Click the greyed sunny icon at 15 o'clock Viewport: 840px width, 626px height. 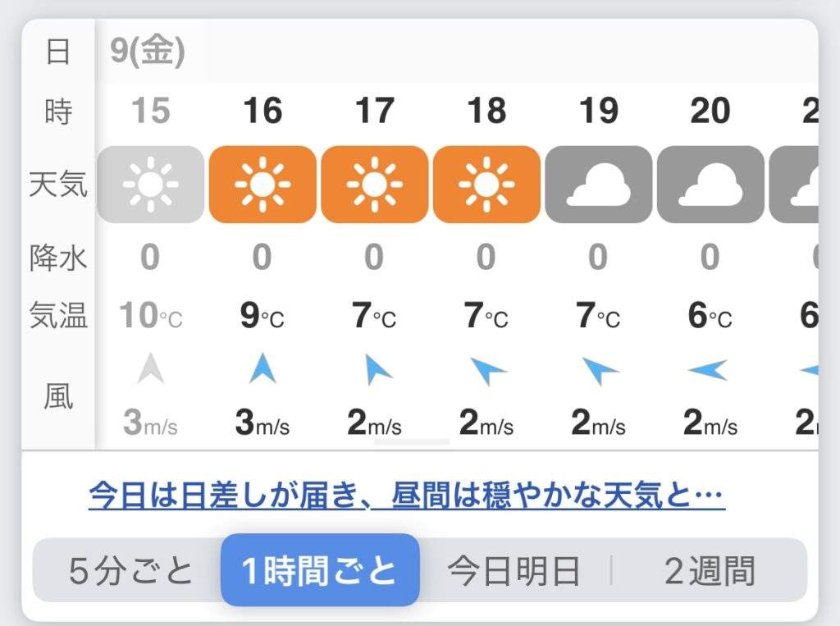click(x=150, y=185)
